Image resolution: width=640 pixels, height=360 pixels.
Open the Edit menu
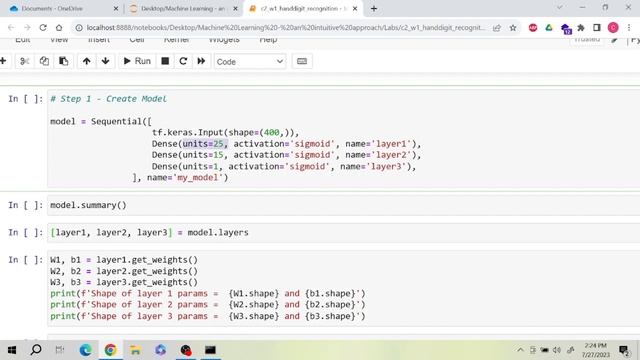[22, 39]
